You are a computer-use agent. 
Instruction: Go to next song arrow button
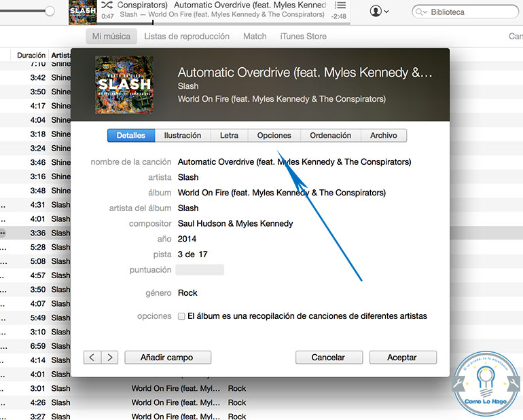110,358
